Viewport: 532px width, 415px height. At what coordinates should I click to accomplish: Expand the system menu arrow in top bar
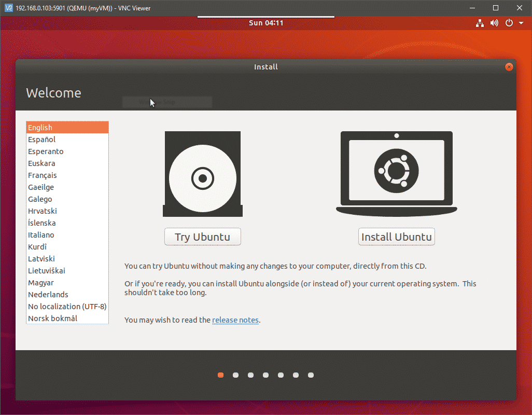pyautogui.click(x=521, y=23)
